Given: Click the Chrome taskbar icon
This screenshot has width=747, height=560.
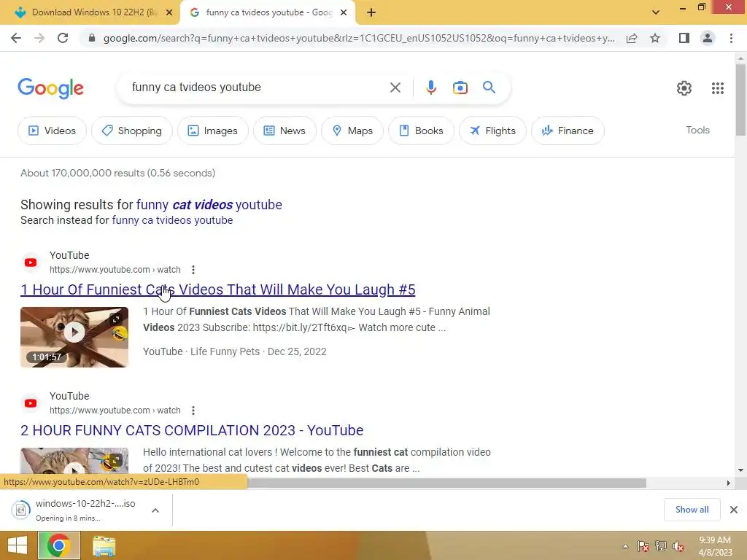Looking at the screenshot, I should [59, 545].
